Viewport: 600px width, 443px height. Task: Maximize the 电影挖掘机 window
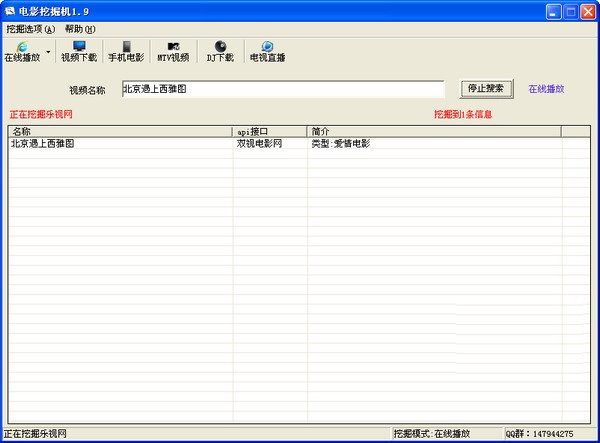(x=571, y=12)
